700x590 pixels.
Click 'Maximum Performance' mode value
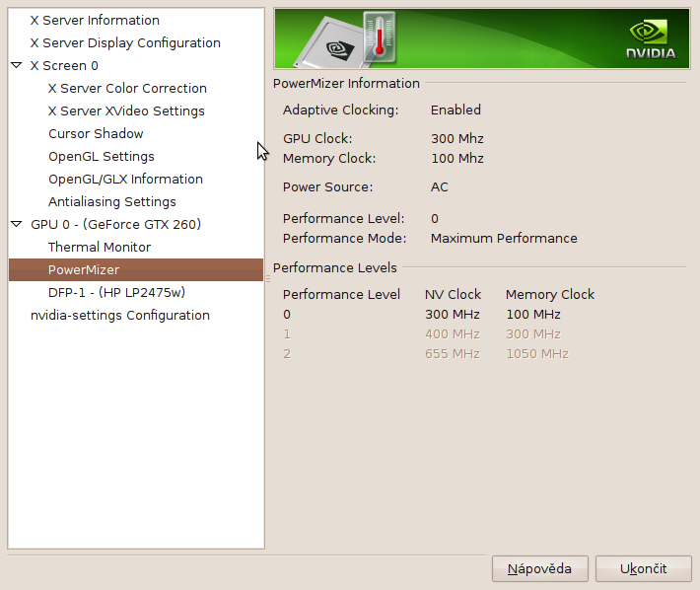pos(504,238)
